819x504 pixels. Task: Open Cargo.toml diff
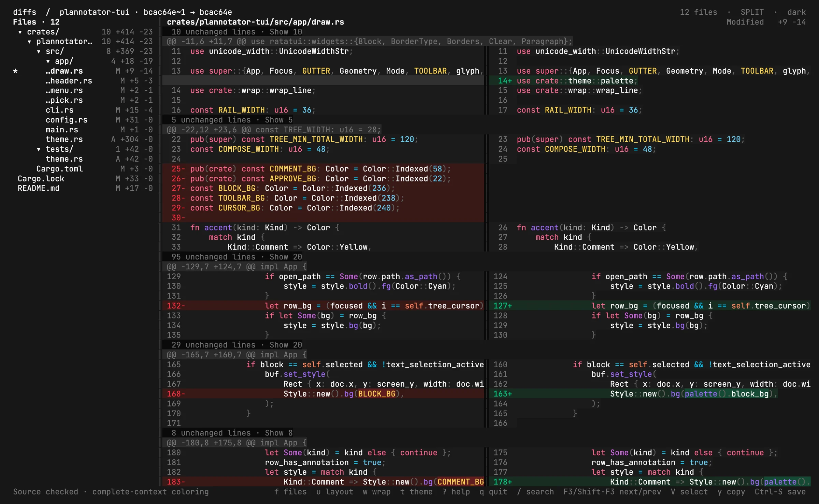coord(60,169)
